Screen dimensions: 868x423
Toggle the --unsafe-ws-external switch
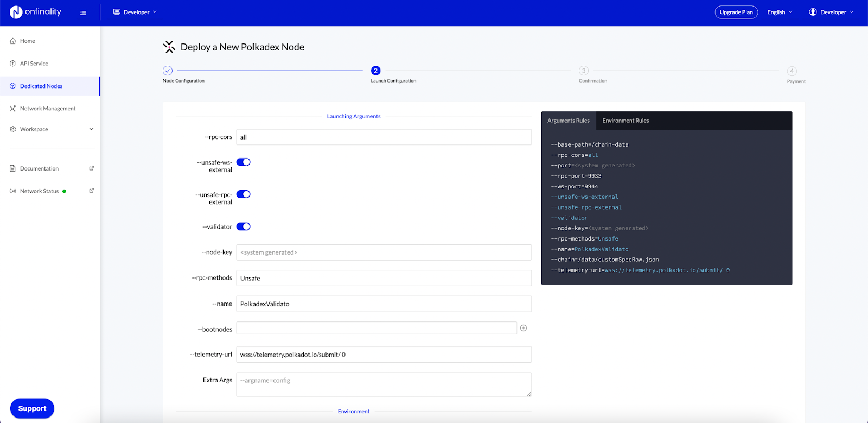click(x=243, y=162)
